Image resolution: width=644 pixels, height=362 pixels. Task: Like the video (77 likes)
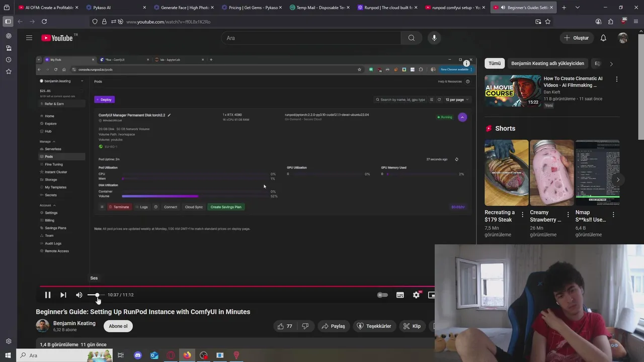click(x=285, y=326)
